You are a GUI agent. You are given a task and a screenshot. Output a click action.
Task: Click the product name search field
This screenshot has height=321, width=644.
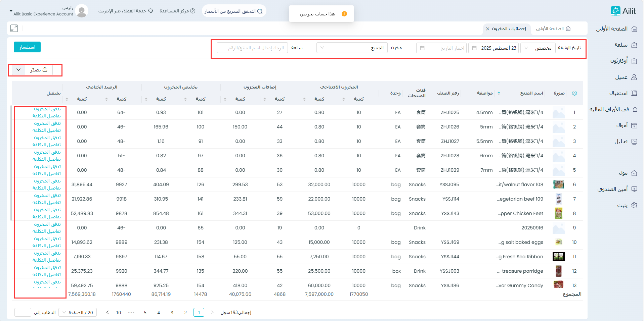pos(252,48)
